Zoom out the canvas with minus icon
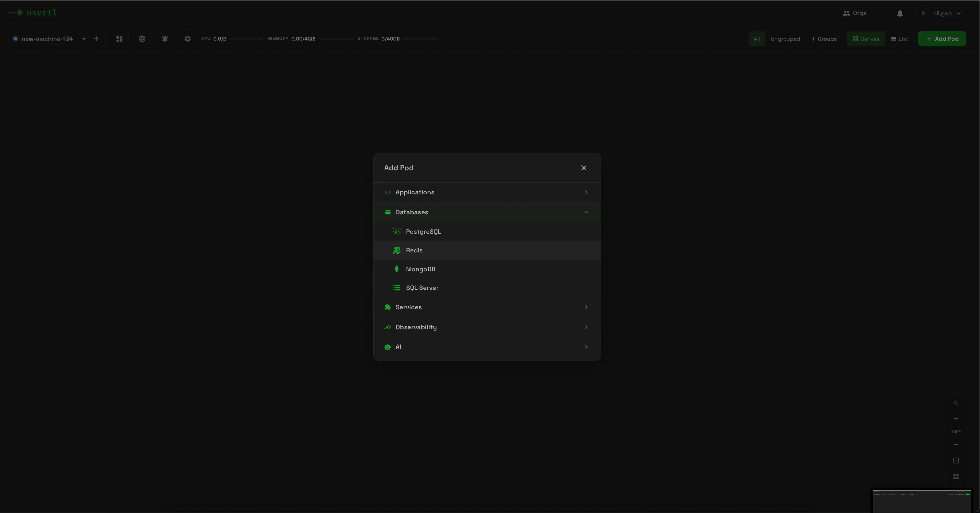The height and width of the screenshot is (513, 980). coord(956,445)
